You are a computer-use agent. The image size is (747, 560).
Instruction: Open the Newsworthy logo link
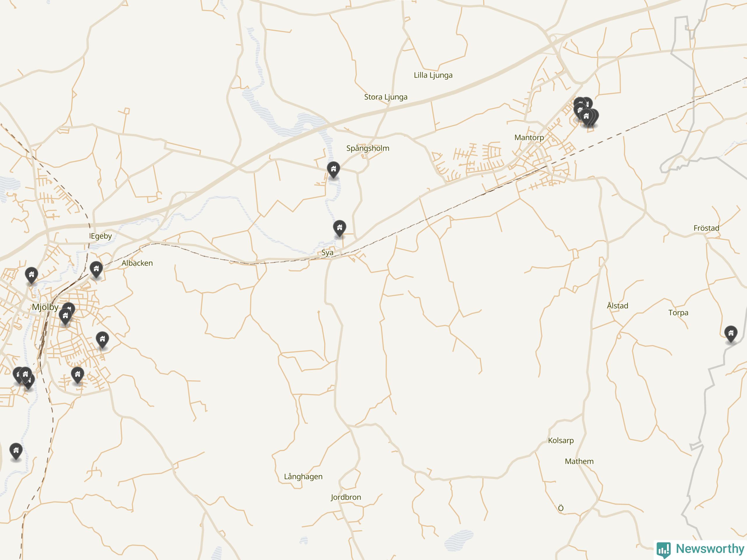[700, 549]
